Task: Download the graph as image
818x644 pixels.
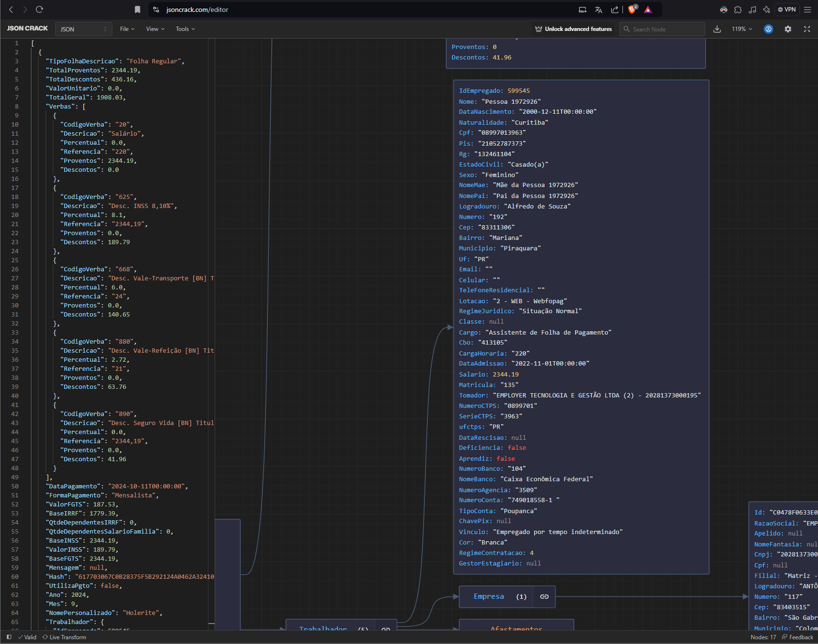Action: pos(717,29)
